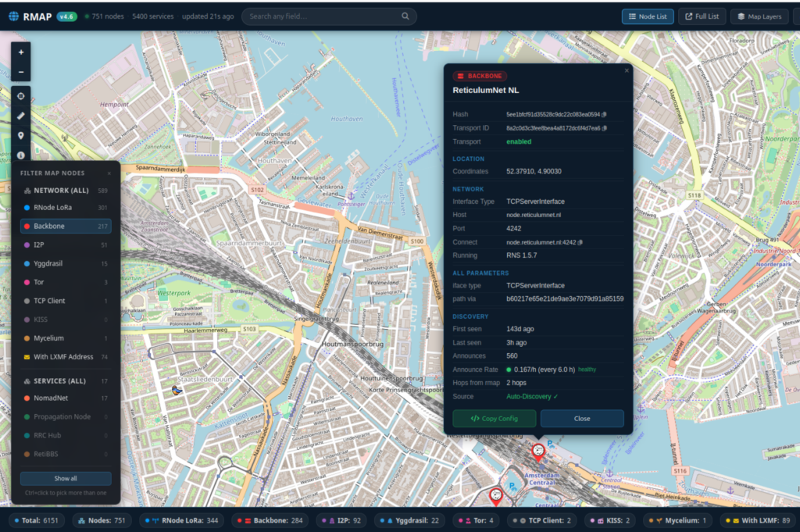Click the RMAP globe logo
800x532 pixels.
(x=14, y=16)
